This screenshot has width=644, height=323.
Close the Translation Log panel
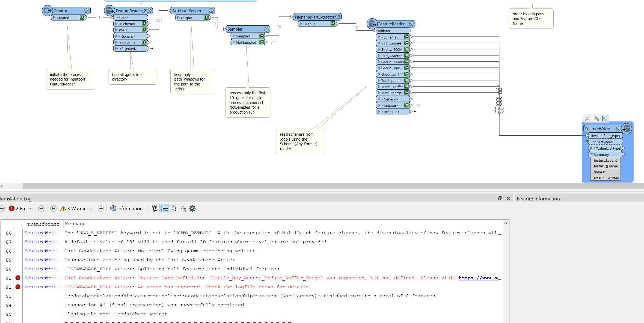[508, 198]
